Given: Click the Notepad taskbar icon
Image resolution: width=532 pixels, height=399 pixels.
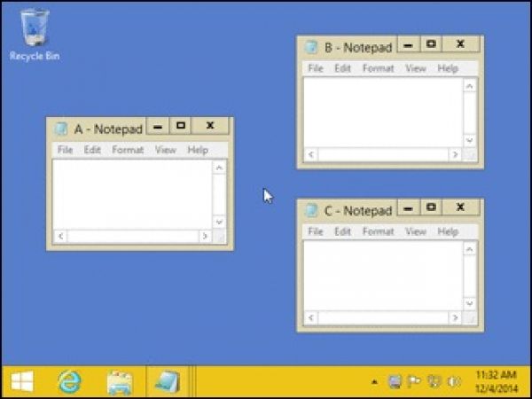Looking at the screenshot, I should pos(166,381).
